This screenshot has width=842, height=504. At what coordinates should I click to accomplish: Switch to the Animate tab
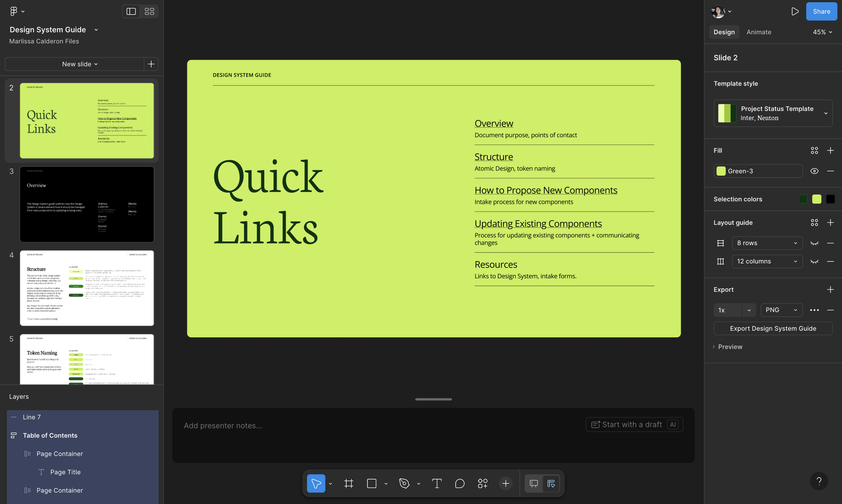click(x=758, y=32)
